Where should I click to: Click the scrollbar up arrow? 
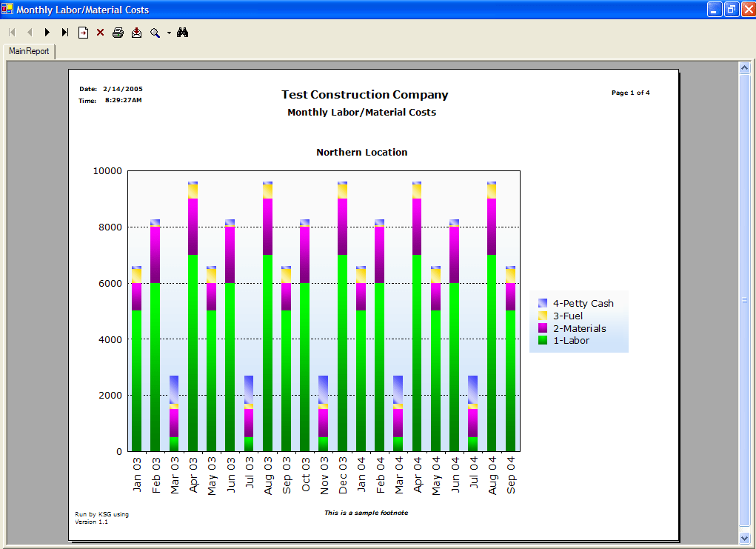coord(745,67)
